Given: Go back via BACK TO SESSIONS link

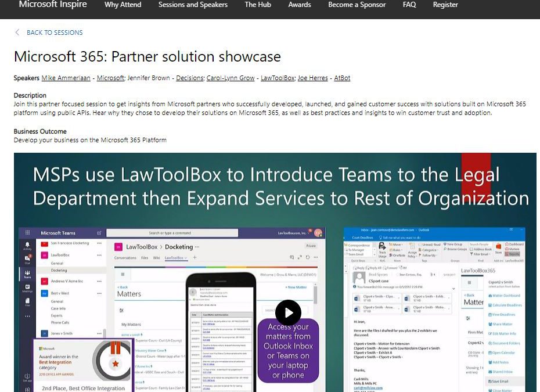Looking at the screenshot, I should [55, 33].
